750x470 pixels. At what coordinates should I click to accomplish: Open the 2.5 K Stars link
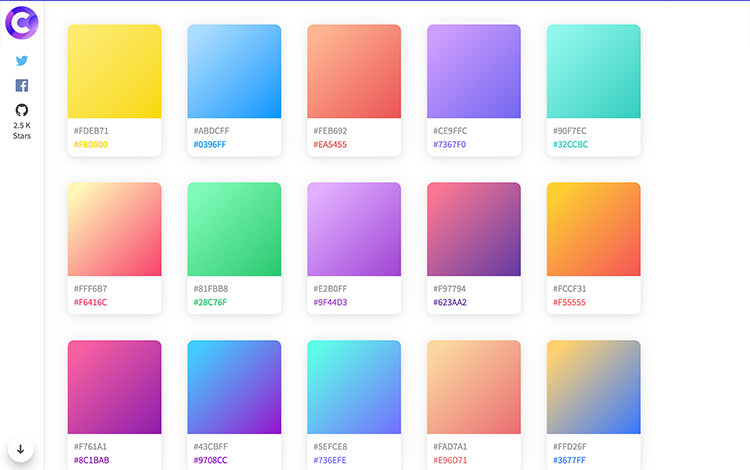[x=21, y=131]
